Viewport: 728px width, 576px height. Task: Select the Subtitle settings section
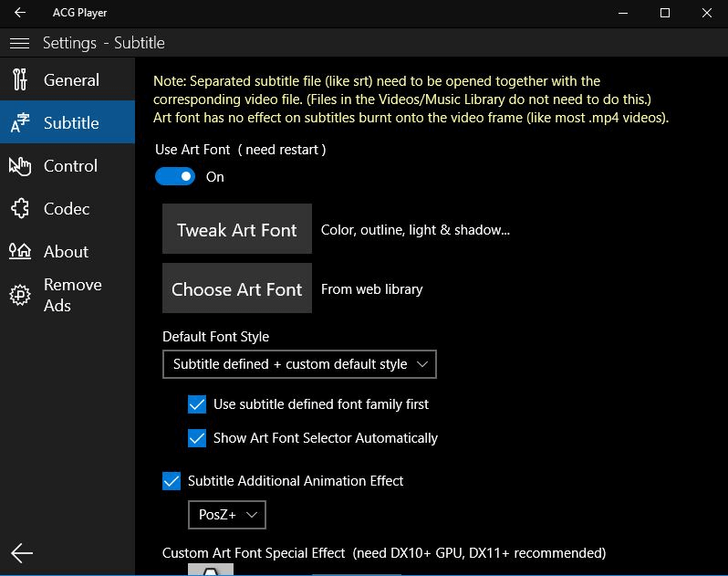point(68,122)
